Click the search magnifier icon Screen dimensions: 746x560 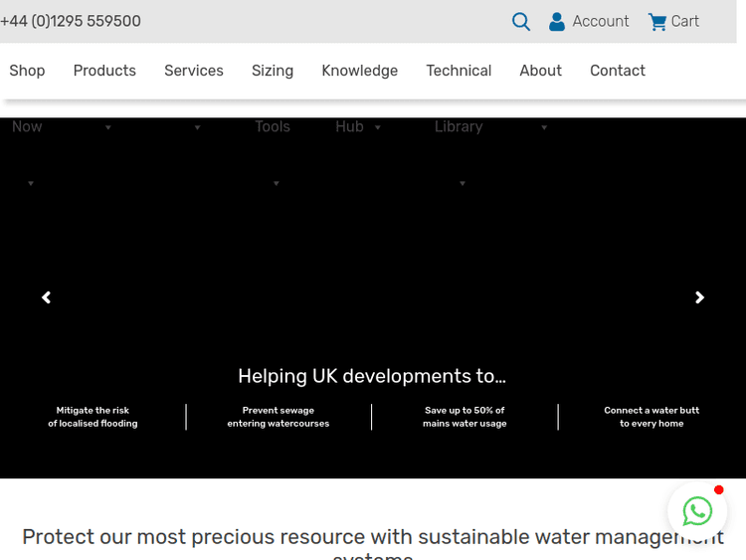tap(521, 22)
